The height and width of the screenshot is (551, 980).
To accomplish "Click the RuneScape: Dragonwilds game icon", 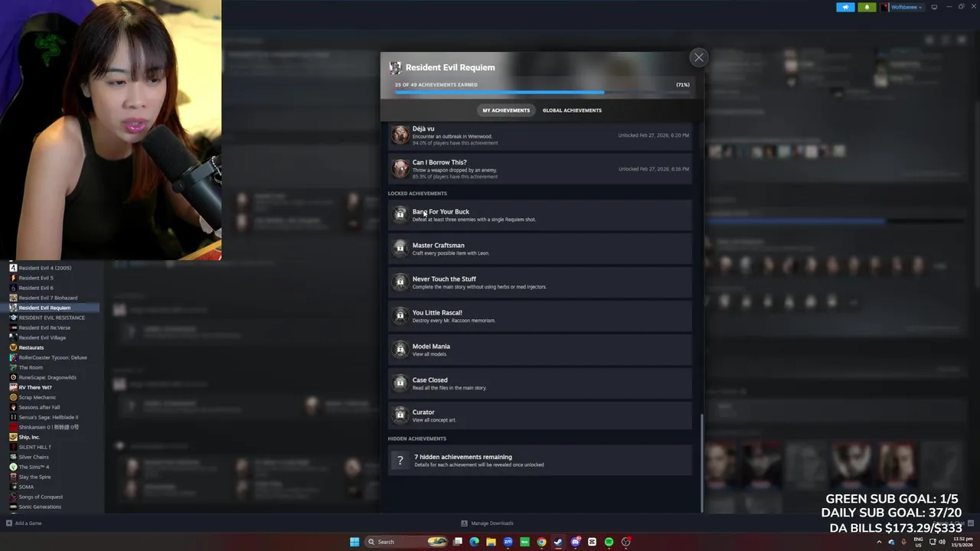I will 13,377.
